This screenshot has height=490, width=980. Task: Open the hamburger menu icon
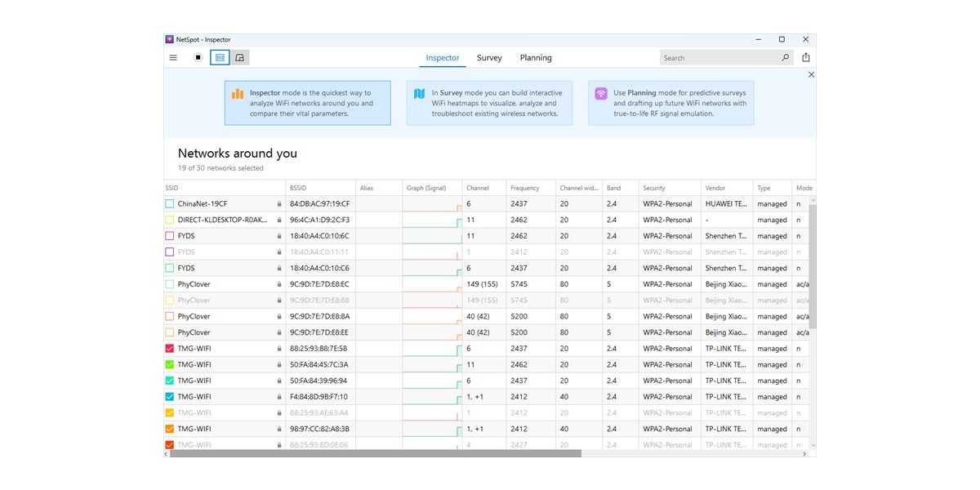(173, 57)
